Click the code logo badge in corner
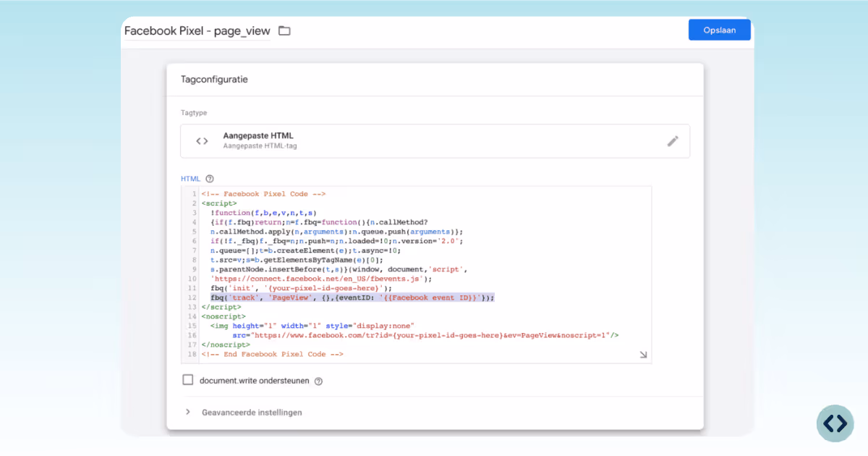Viewport: 868px width, 456px height. pyautogui.click(x=835, y=423)
